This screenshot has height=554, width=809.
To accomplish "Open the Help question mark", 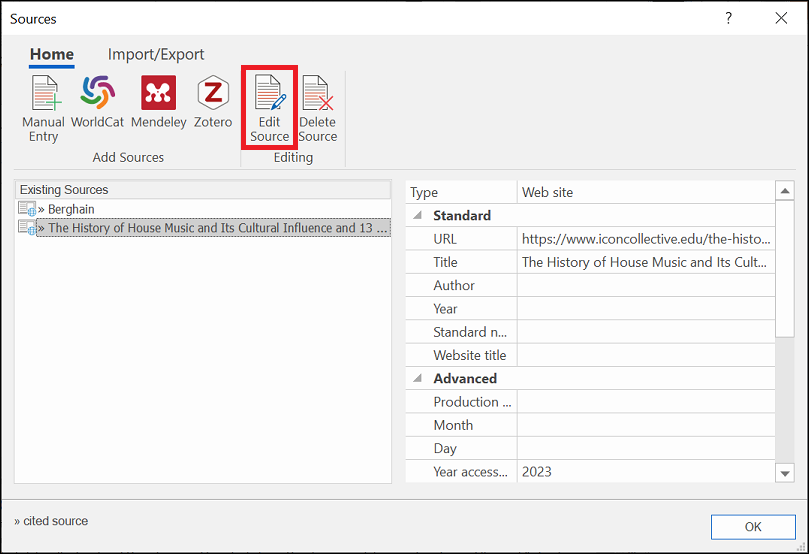I will (728, 18).
